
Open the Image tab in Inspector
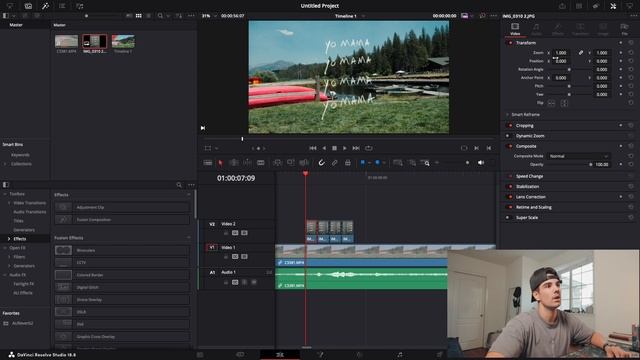(602, 29)
